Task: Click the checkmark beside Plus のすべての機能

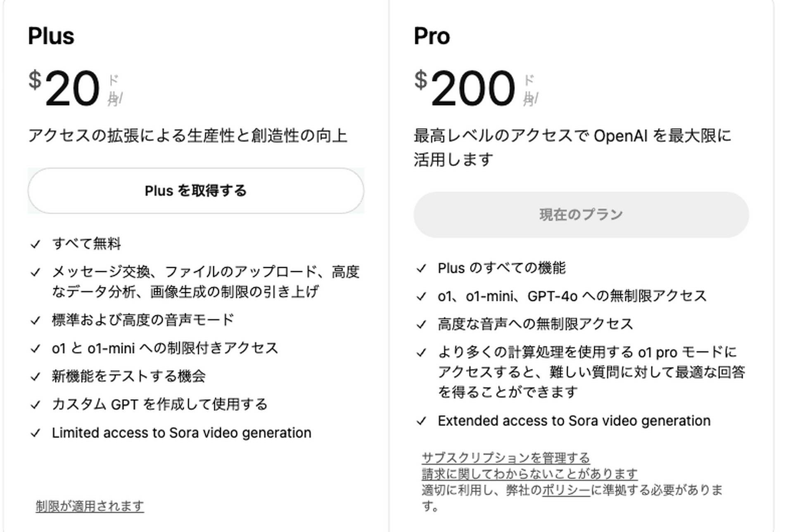Action: pos(422,268)
